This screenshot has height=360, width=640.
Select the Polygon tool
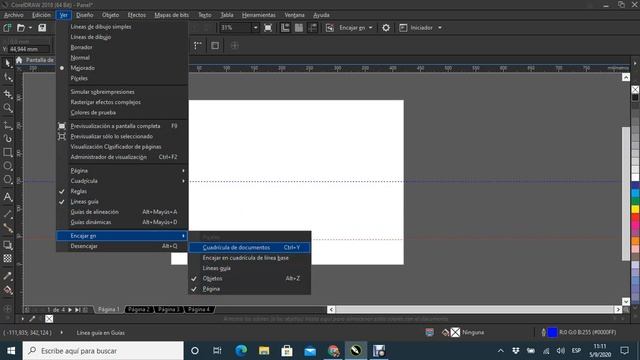click(x=7, y=180)
